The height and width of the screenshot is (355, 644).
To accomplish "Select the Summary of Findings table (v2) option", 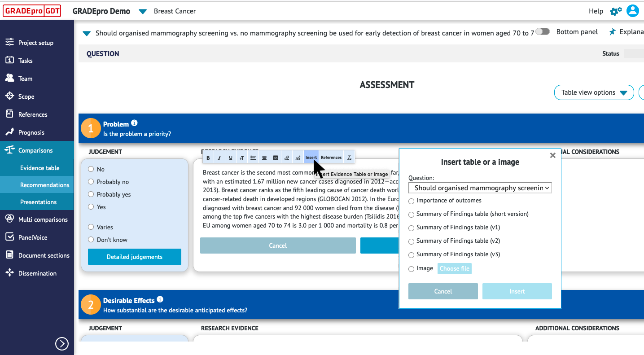I will pyautogui.click(x=411, y=241).
